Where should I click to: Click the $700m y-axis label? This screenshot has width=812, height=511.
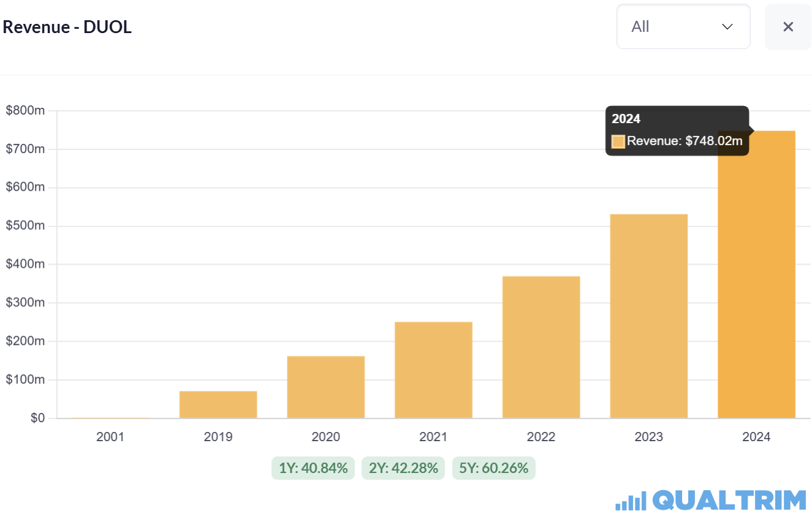[x=25, y=149]
